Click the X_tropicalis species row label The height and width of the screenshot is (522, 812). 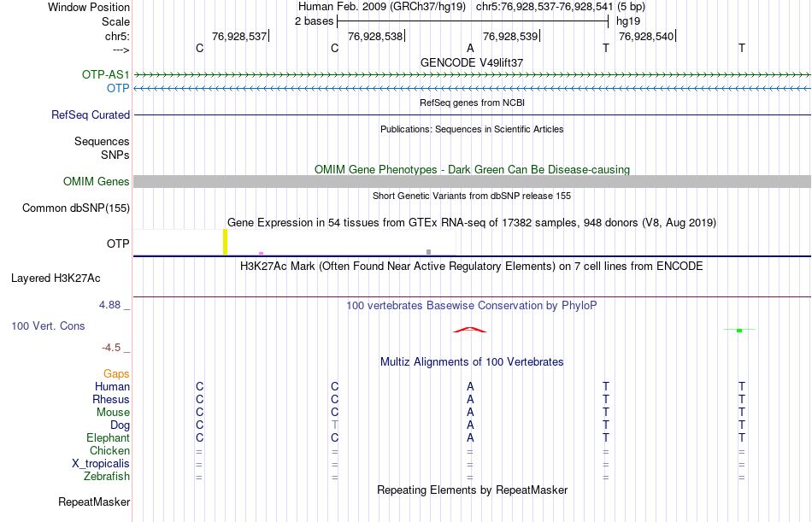pyautogui.click(x=101, y=464)
